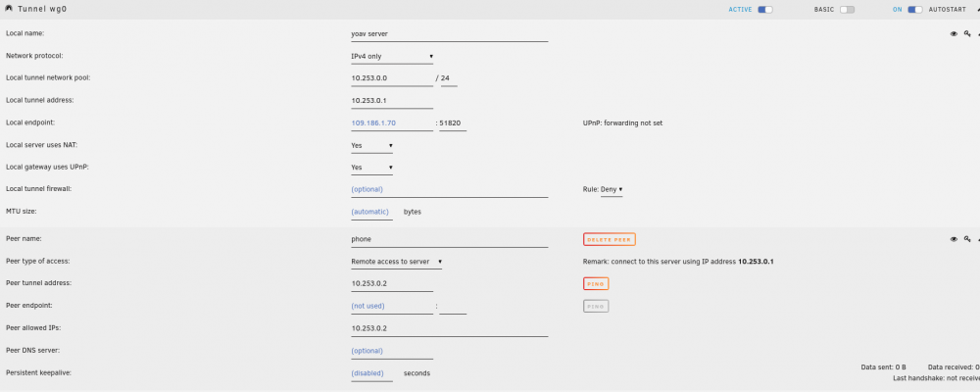Click the Peer allowed IPs field

coord(450,328)
